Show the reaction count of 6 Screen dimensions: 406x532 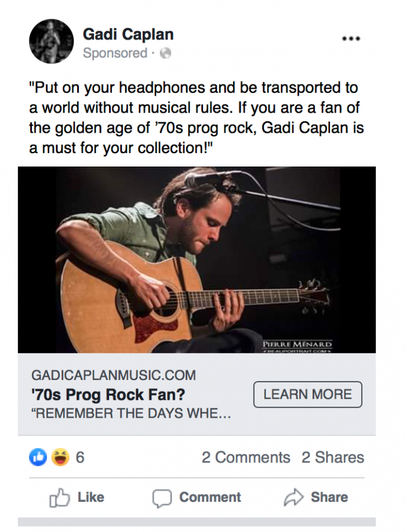80,457
